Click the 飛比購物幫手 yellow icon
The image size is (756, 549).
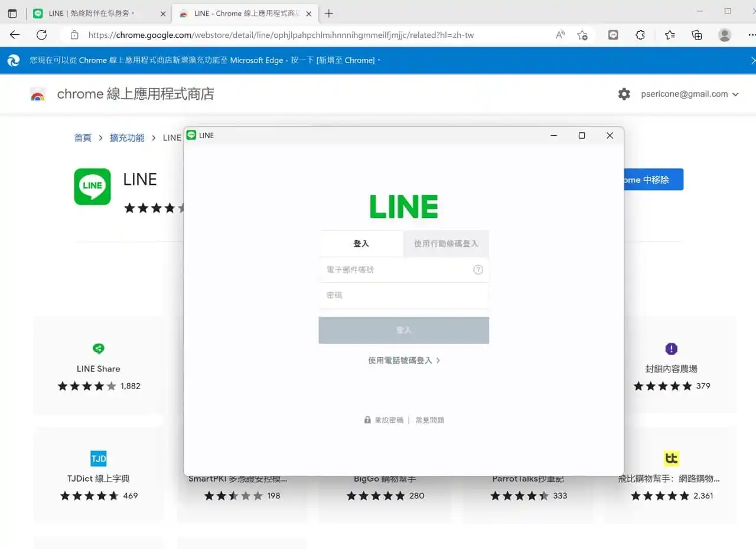pos(672,459)
